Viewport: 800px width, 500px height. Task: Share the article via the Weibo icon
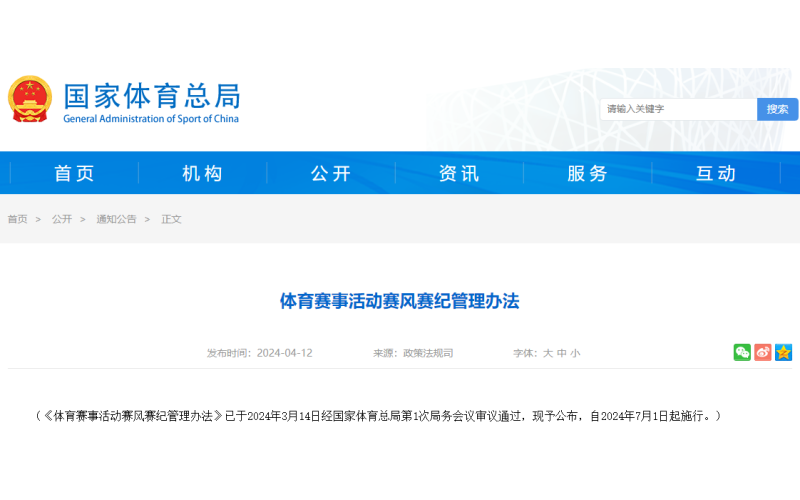coord(763,352)
